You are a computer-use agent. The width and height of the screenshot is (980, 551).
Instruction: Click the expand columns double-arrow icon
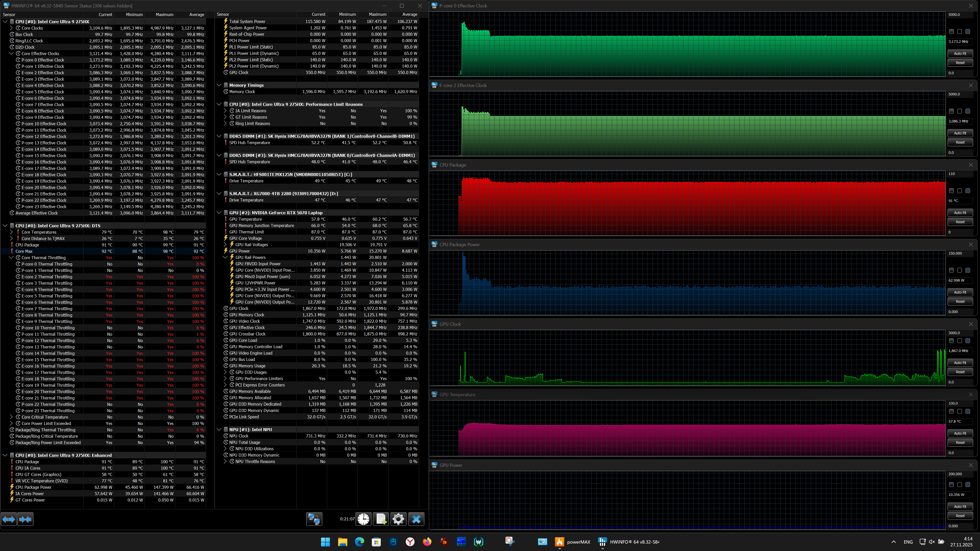pos(9,519)
